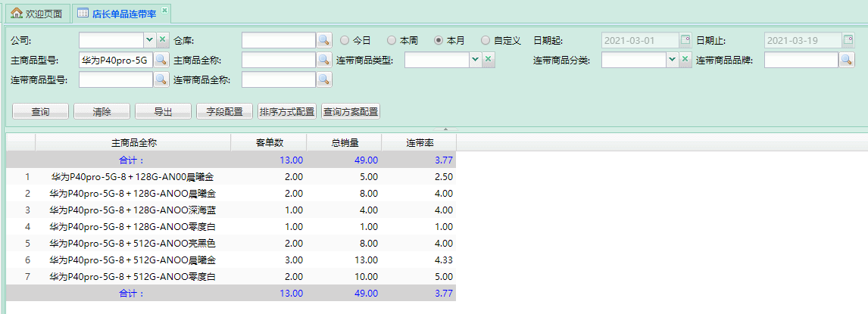The width and height of the screenshot is (868, 314).
Task: Switch to the 欢迎页面 tab
Action: pos(38,14)
